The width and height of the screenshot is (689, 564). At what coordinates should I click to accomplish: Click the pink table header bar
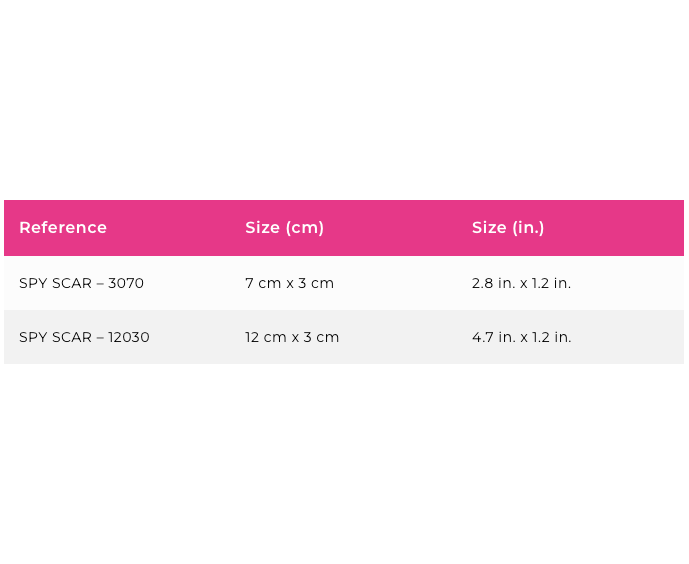click(344, 228)
